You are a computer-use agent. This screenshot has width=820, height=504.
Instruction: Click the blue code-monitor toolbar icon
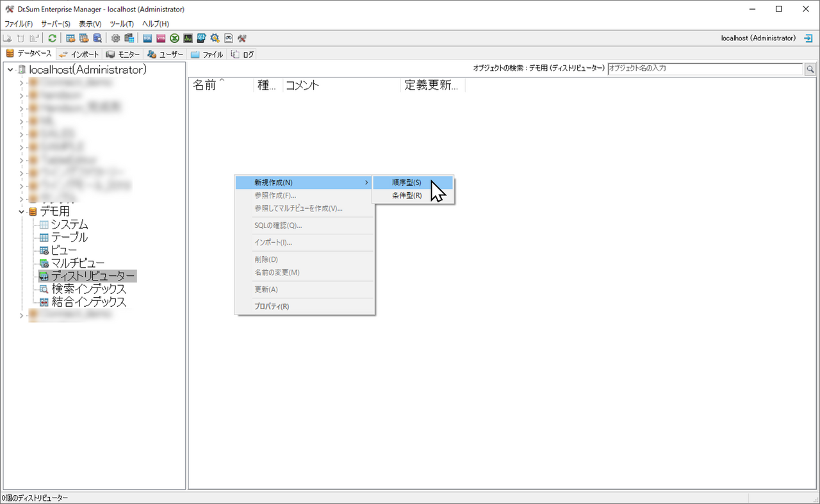tap(201, 38)
